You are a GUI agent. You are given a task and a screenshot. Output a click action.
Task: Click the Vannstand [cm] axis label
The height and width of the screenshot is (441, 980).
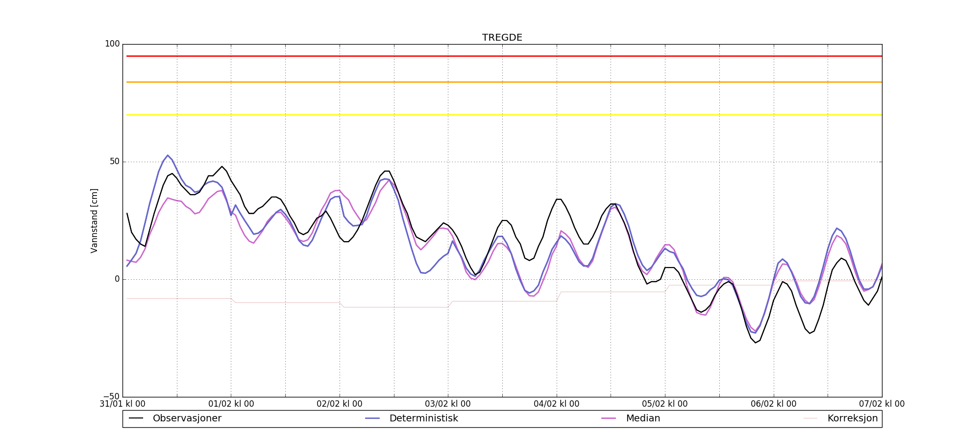tap(94, 220)
